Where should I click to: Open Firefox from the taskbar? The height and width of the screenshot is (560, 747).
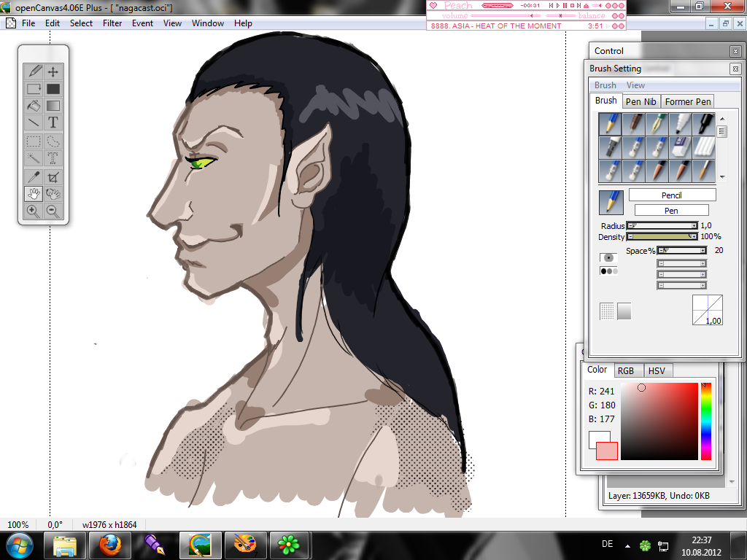(x=109, y=545)
